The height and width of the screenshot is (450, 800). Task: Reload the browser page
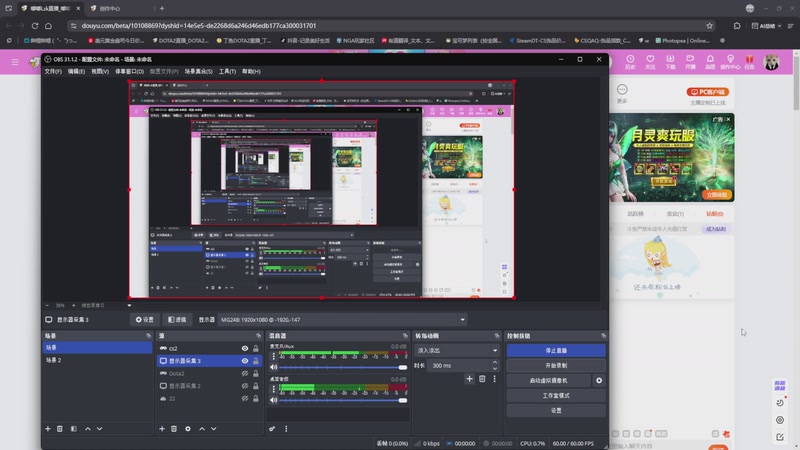35,26
